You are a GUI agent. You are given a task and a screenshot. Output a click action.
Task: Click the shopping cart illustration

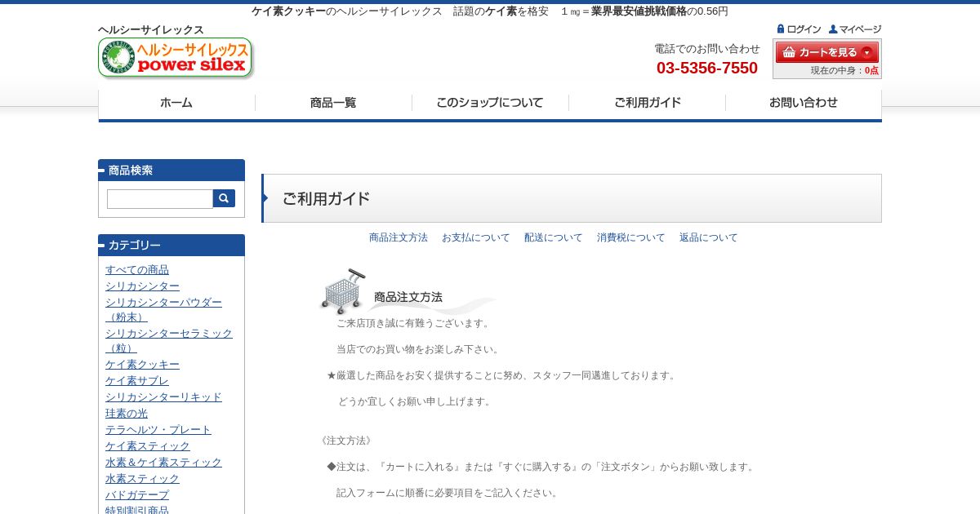343,291
